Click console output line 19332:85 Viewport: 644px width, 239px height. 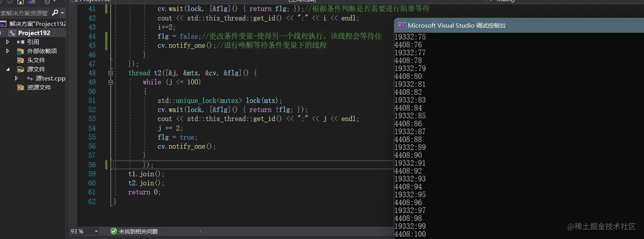pyautogui.click(x=410, y=116)
